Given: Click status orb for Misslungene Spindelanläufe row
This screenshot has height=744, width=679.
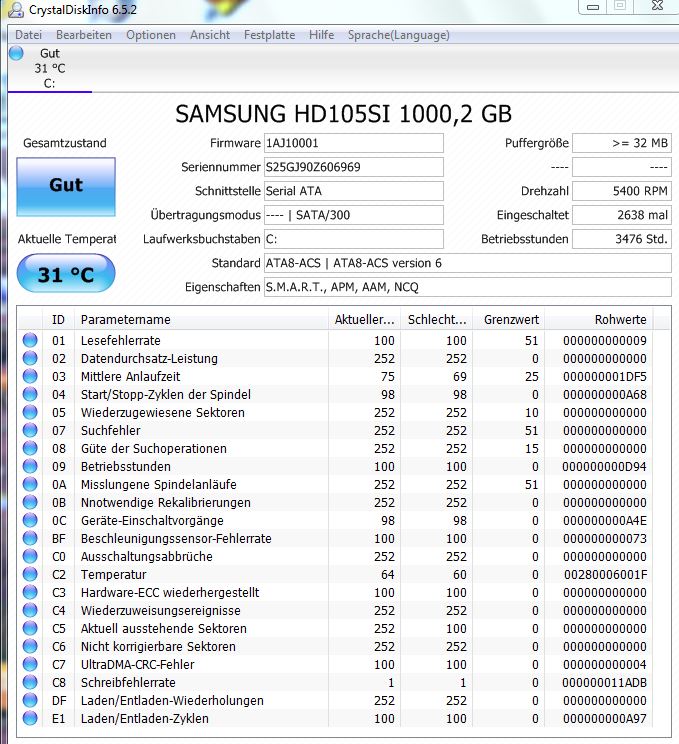Looking at the screenshot, I should [x=30, y=484].
